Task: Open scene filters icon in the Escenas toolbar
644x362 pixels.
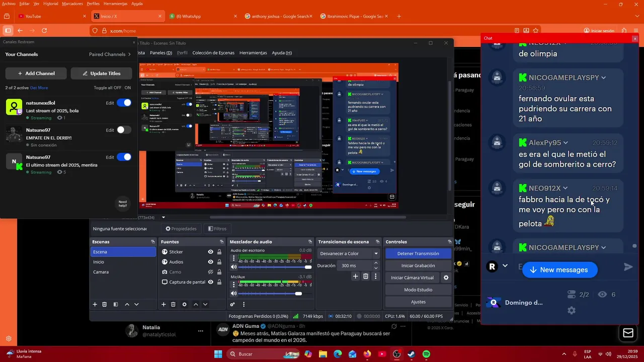Action: (115, 304)
